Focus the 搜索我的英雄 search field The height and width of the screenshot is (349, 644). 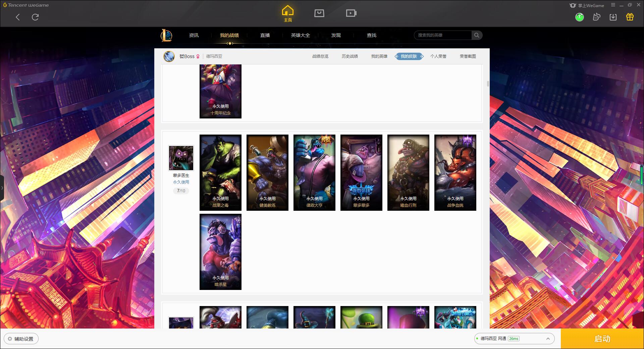coord(443,35)
